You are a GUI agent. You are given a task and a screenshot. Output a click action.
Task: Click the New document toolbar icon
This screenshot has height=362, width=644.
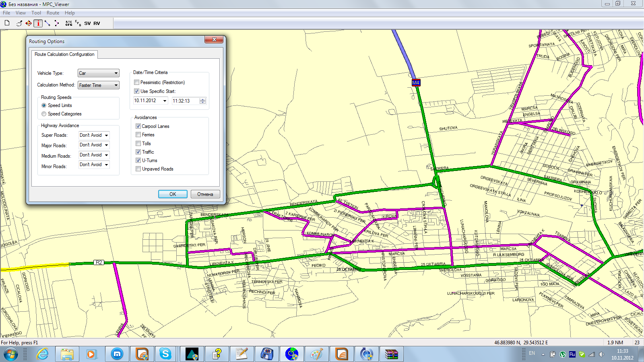pos(7,23)
